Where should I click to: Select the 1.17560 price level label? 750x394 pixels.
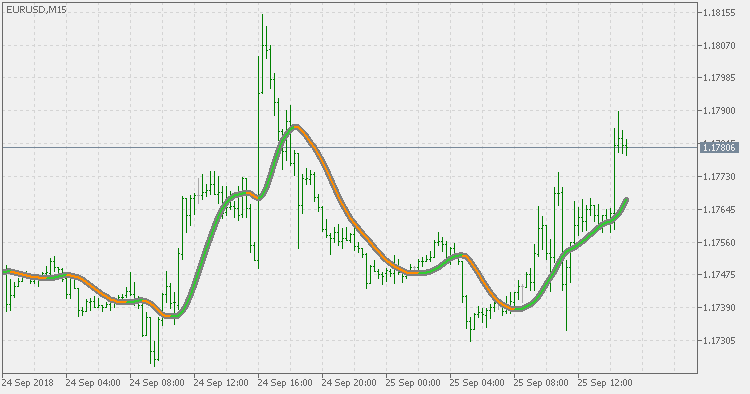(719, 242)
